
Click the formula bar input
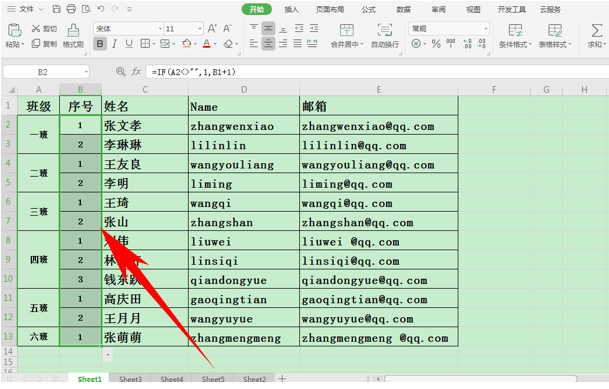tap(377, 72)
